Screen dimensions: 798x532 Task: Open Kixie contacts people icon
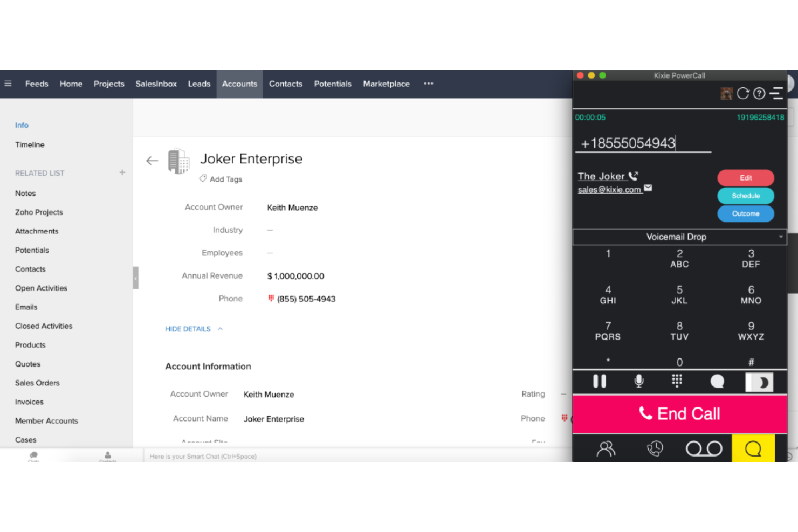tap(606, 449)
